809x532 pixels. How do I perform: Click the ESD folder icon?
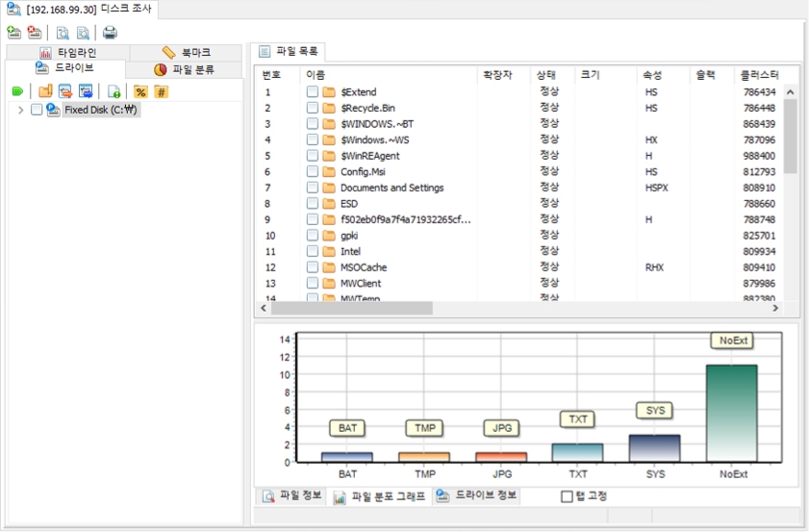click(x=329, y=203)
